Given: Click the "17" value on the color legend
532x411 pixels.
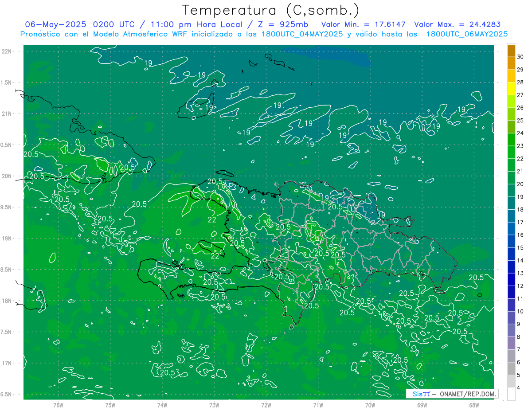Looking at the screenshot, I should (520, 222).
